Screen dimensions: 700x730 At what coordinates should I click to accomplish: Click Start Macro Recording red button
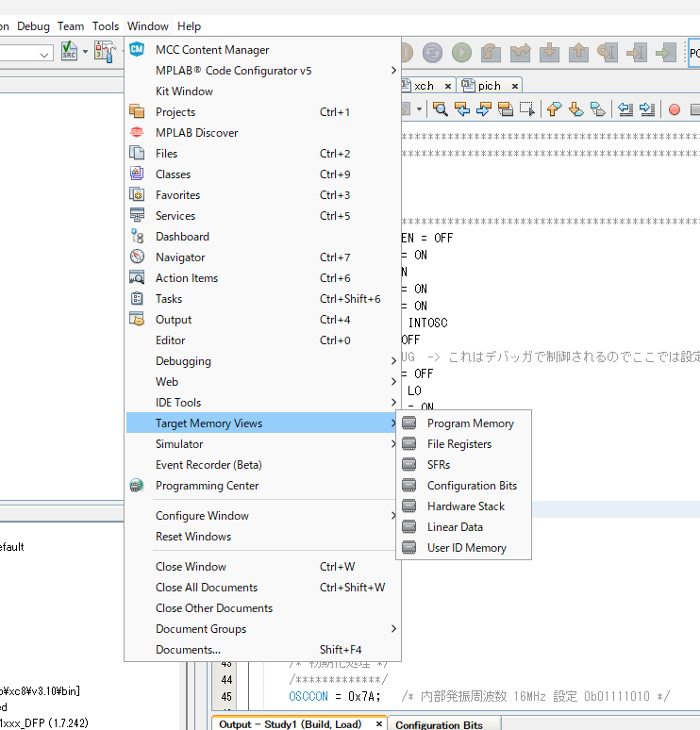tap(675, 109)
